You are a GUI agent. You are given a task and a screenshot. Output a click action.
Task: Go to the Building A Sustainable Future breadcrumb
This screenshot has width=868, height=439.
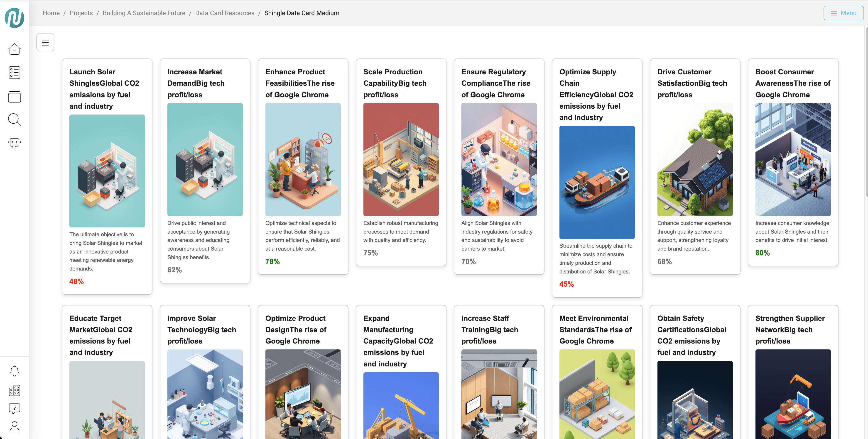click(x=144, y=13)
